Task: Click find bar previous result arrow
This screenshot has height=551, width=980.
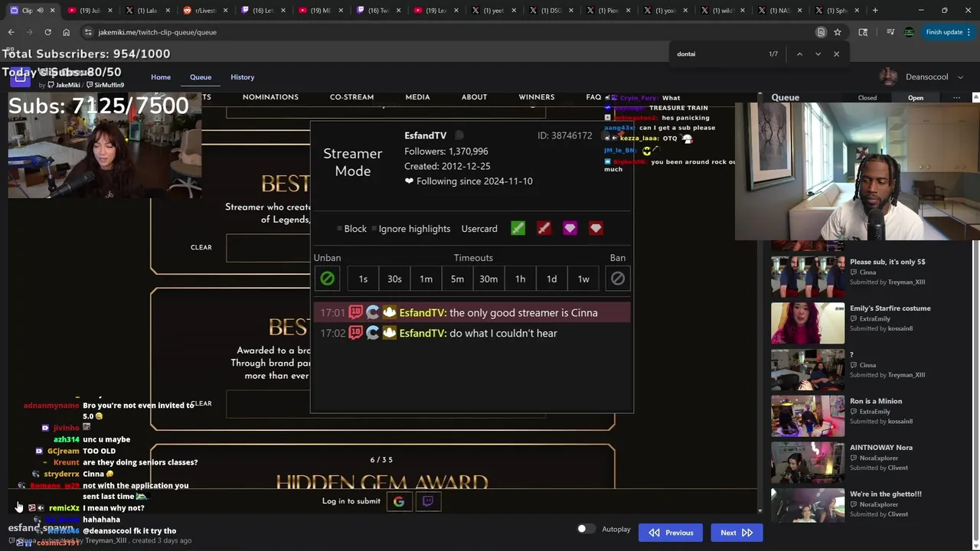Action: (x=799, y=54)
